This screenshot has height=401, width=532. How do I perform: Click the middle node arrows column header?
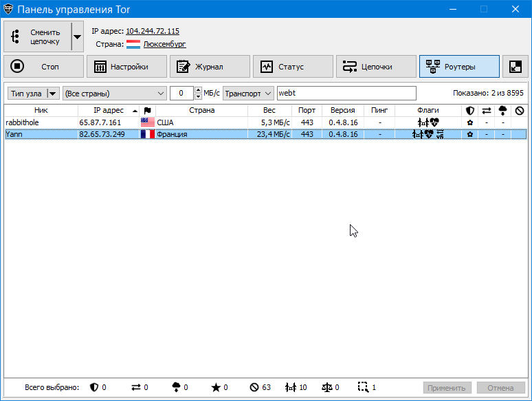tap(487, 111)
